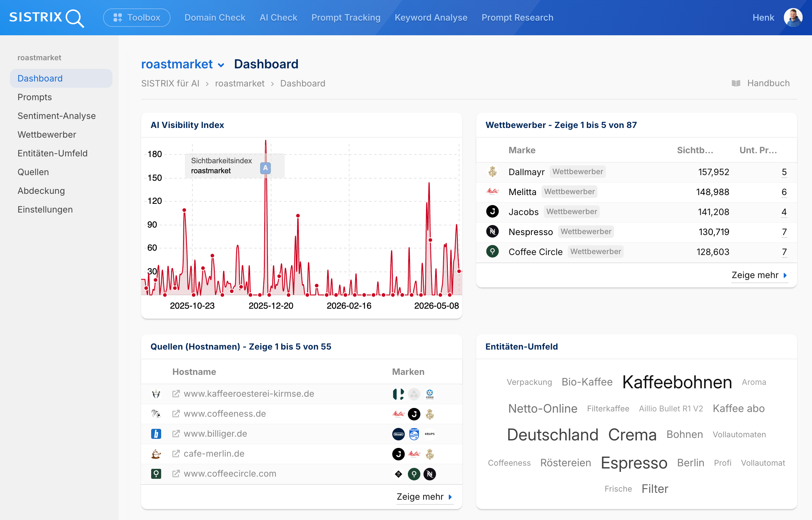The image size is (812, 520).
Task: Expand the roastmarket project dropdown chevron
Action: pos(221,65)
